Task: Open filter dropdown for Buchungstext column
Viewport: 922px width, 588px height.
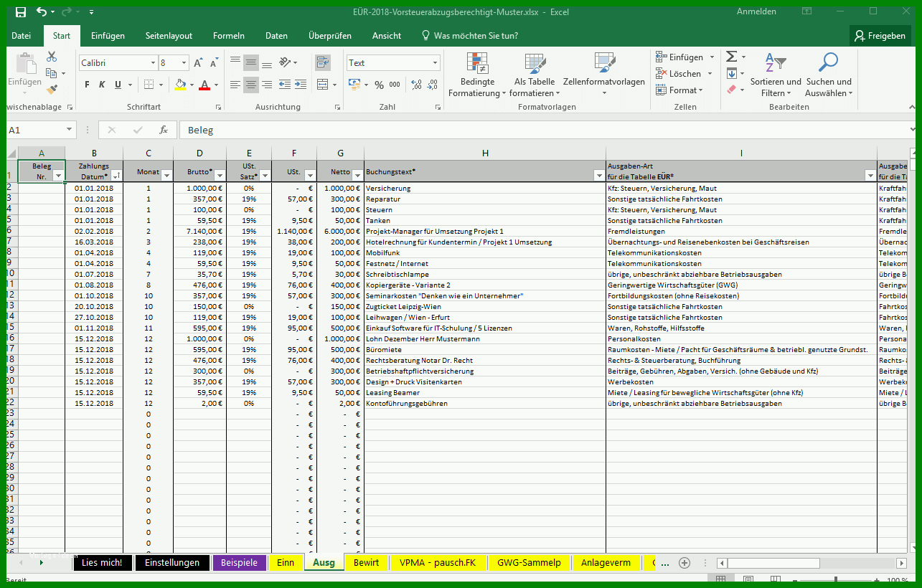Action: (x=599, y=176)
